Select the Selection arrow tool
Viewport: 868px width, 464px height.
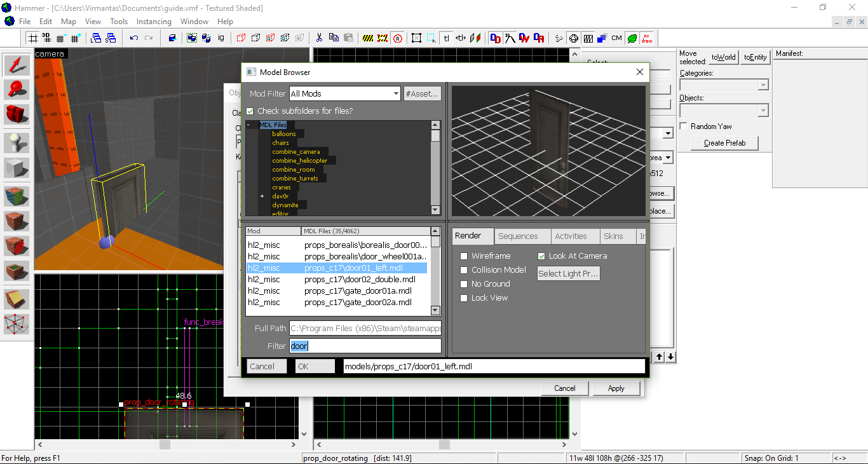click(17, 65)
